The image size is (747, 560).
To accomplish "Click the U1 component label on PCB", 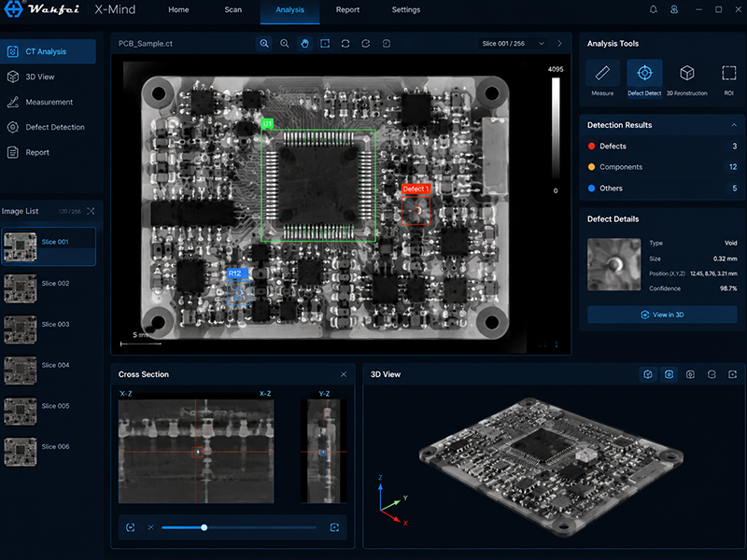I will [x=267, y=124].
